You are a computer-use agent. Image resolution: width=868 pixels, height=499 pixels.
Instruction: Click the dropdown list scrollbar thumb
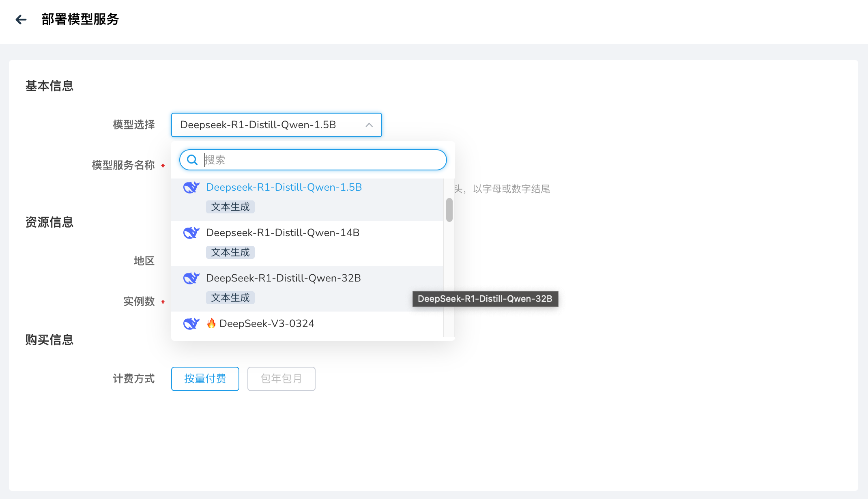449,210
